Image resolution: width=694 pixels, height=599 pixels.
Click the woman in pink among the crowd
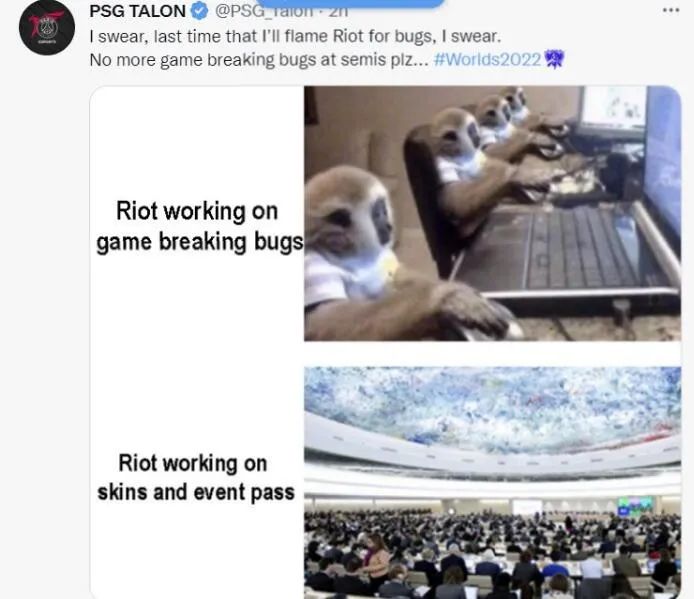click(376, 556)
